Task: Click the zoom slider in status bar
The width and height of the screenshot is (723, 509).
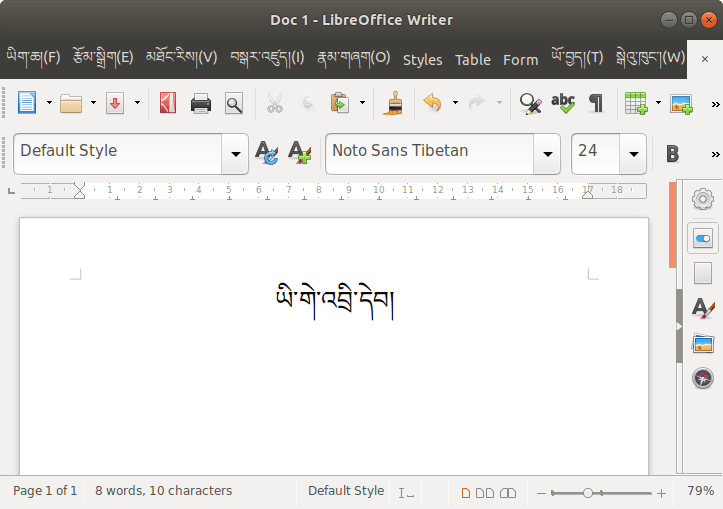Action: pyautogui.click(x=600, y=493)
